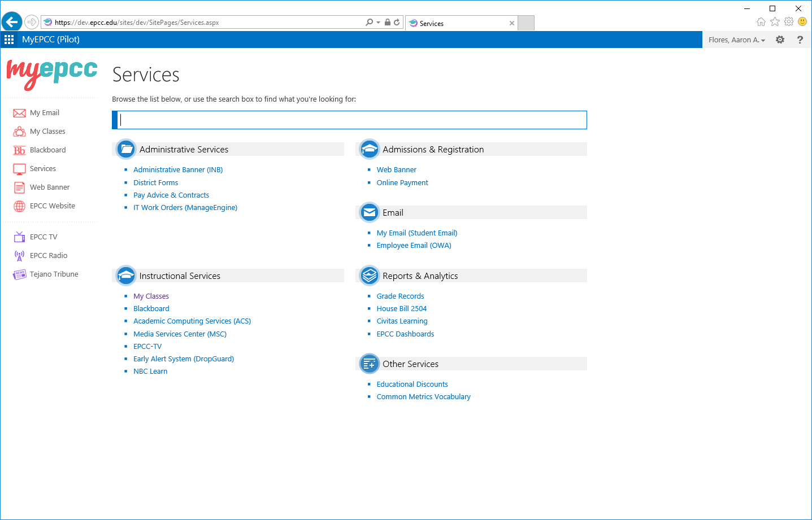The height and width of the screenshot is (520, 812).
Task: Open Common Metrics Vocabulary link
Action: (x=424, y=397)
